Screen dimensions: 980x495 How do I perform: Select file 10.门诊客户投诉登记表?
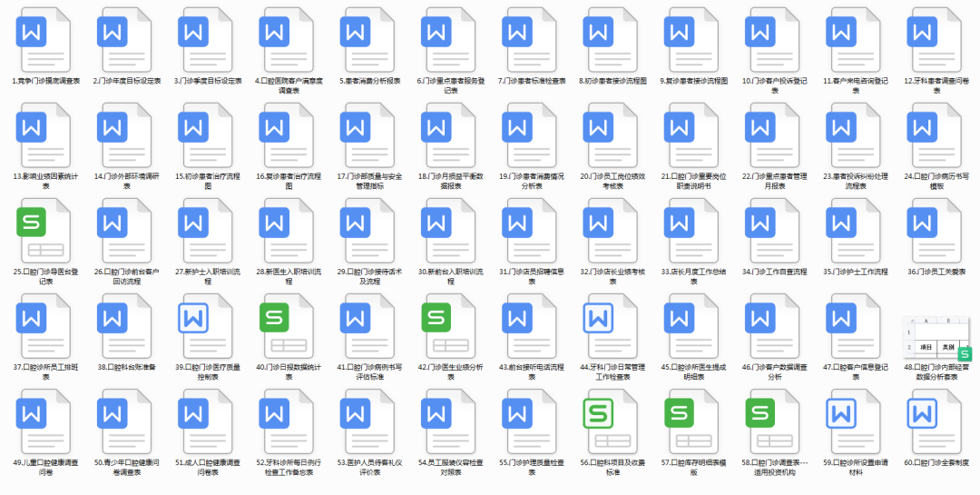[x=774, y=40]
